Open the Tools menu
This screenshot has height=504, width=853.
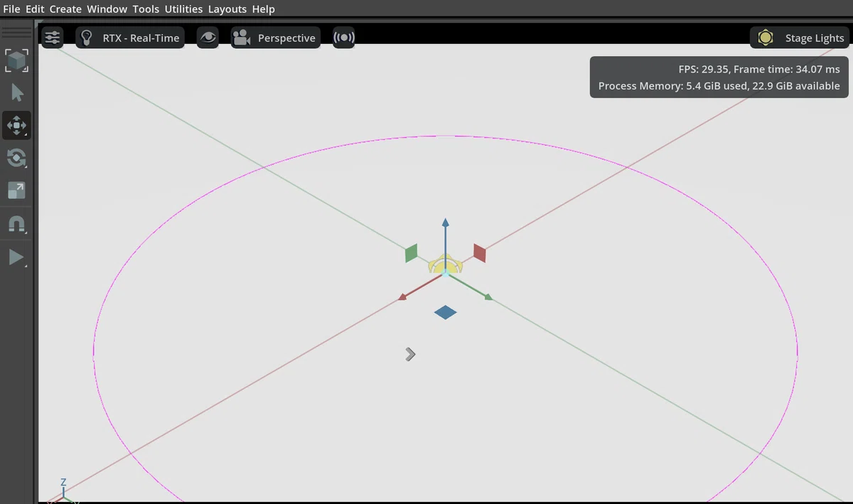146,9
